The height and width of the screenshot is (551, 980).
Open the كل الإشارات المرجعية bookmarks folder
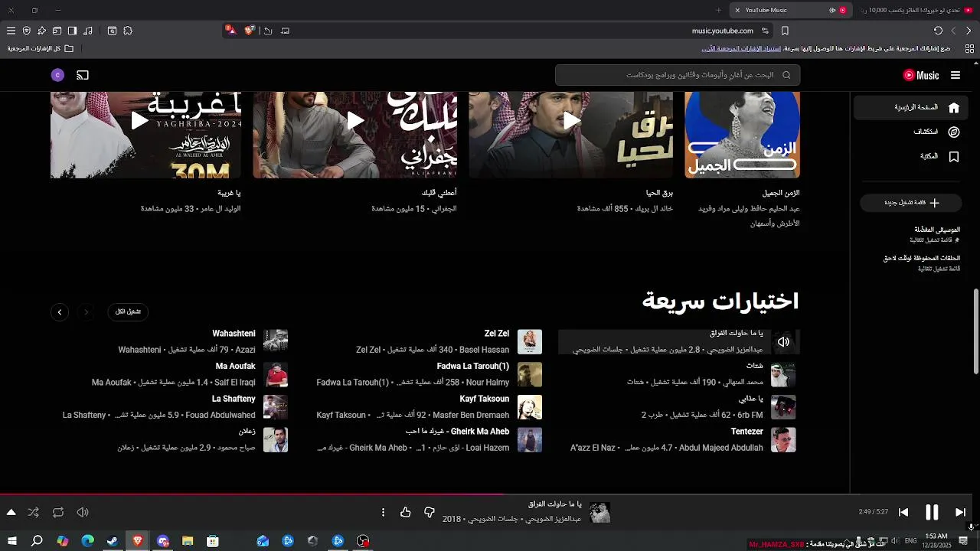click(41, 48)
